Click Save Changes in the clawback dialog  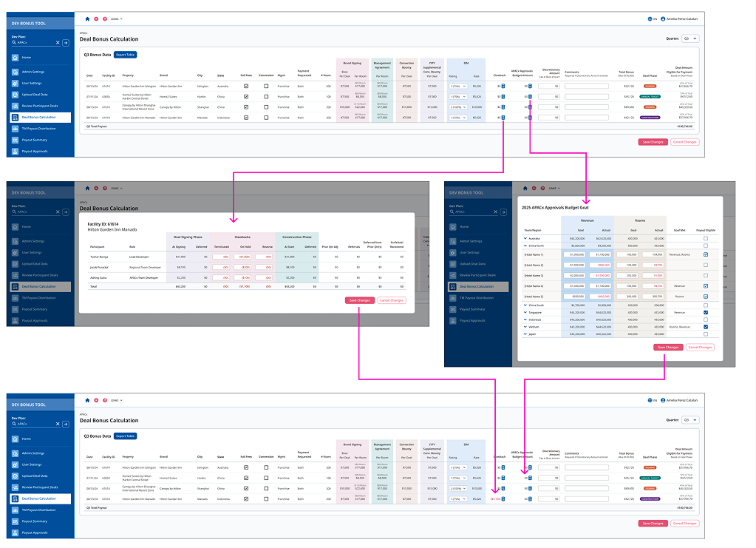point(360,300)
